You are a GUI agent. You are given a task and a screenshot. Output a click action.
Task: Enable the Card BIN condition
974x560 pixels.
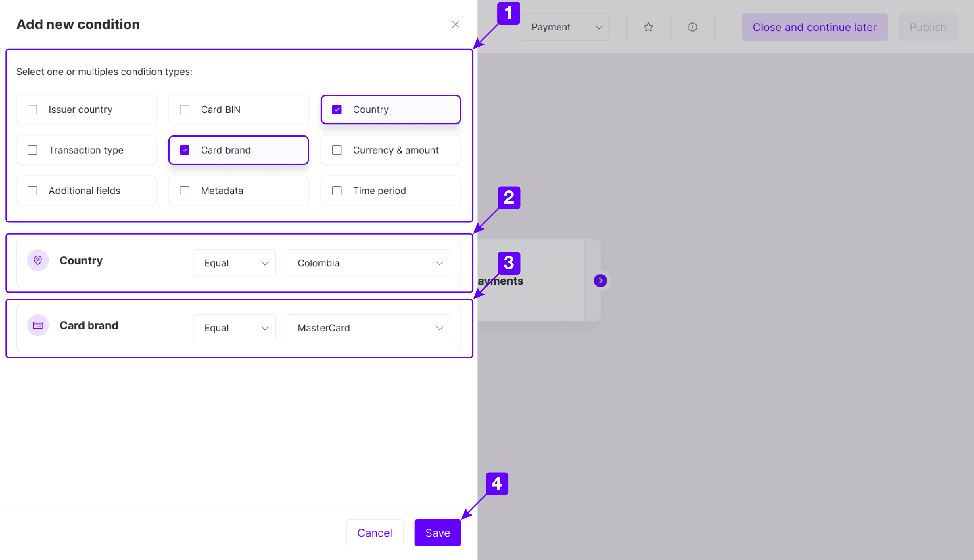[185, 110]
